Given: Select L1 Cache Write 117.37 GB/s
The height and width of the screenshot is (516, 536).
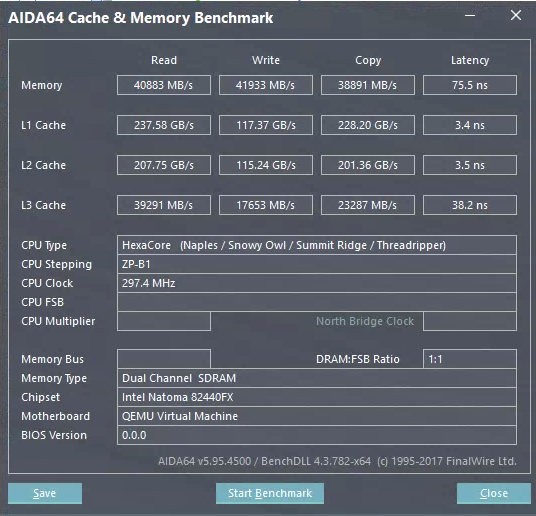Looking at the screenshot, I should [x=266, y=125].
